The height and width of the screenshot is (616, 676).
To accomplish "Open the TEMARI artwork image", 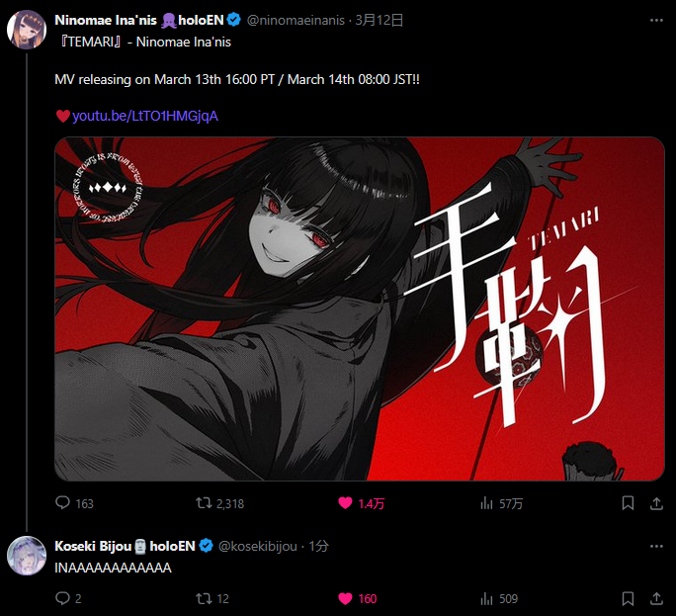I will [360, 308].
